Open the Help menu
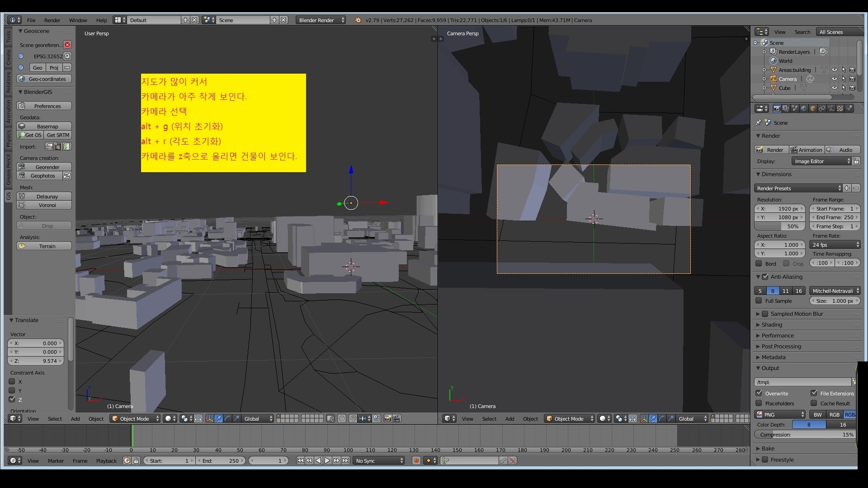868x488 pixels. 101,20
